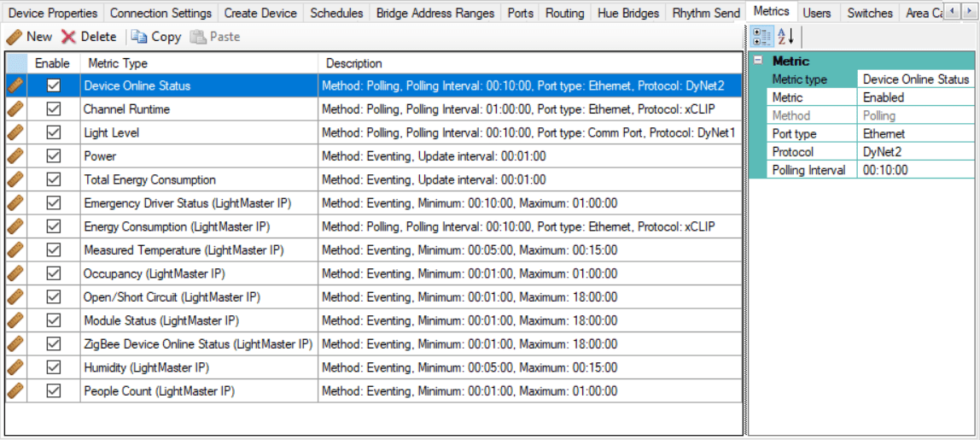
Task: Click row icon for Humidity
Action: [x=15, y=367]
